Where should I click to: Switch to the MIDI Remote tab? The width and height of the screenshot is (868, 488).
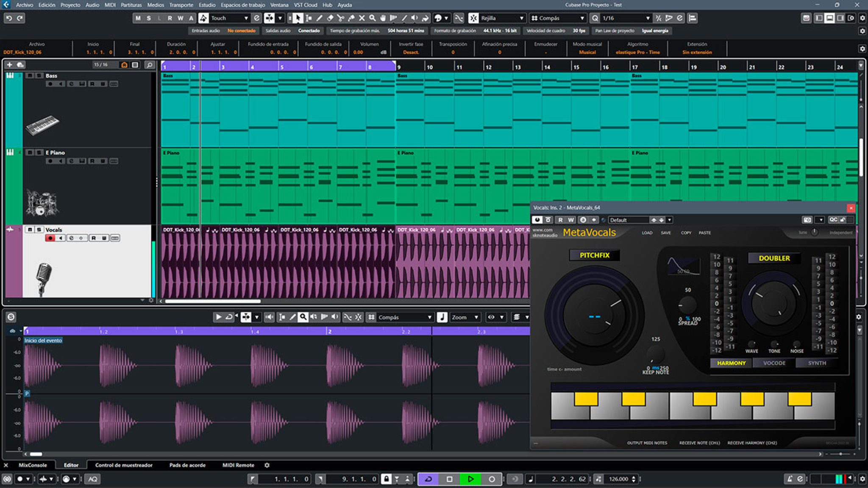[x=238, y=465]
